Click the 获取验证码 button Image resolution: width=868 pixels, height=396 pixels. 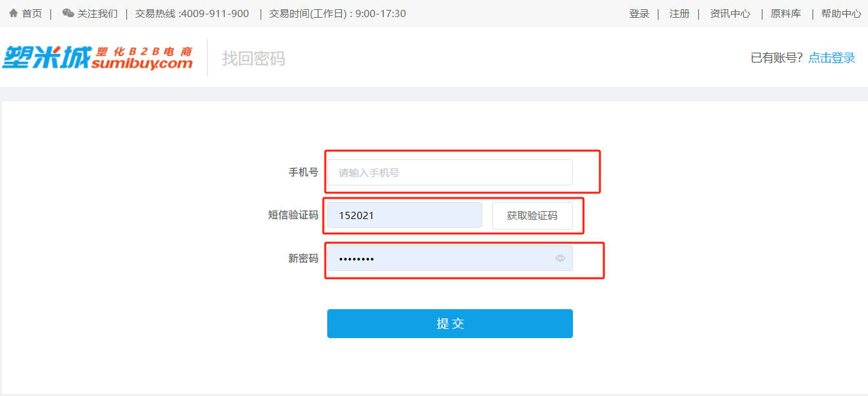pos(532,216)
